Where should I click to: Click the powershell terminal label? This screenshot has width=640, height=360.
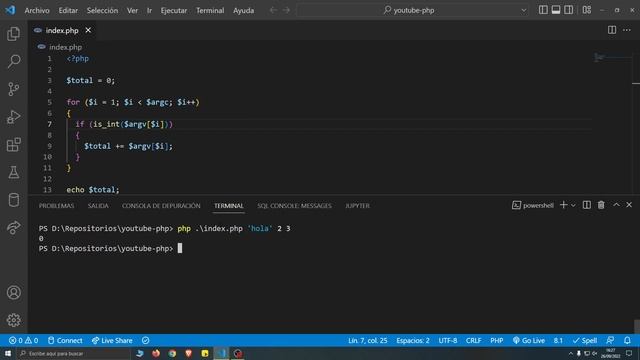point(533,205)
